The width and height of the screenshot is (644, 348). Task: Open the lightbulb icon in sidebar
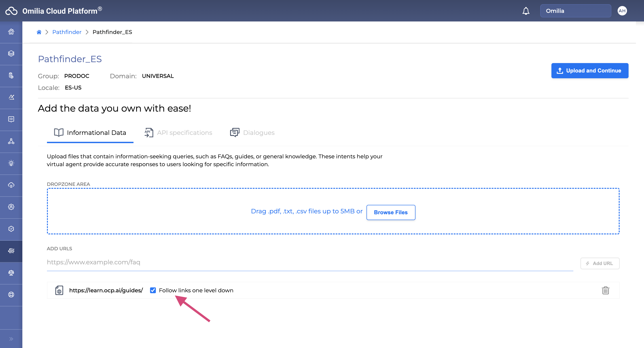point(11,163)
